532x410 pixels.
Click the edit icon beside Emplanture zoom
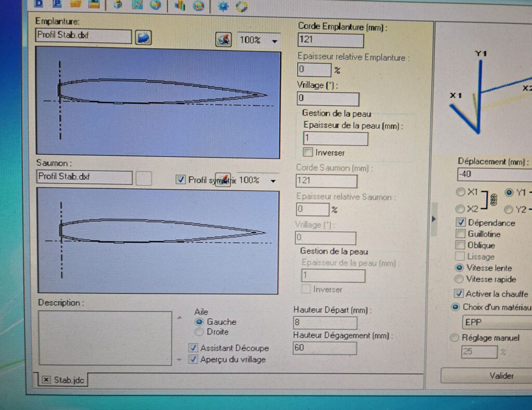pyautogui.click(x=223, y=40)
